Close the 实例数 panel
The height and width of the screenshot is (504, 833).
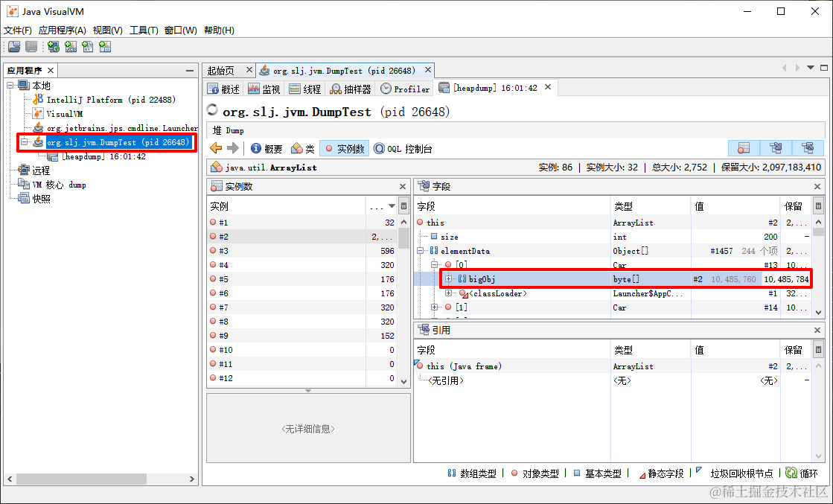click(x=403, y=186)
